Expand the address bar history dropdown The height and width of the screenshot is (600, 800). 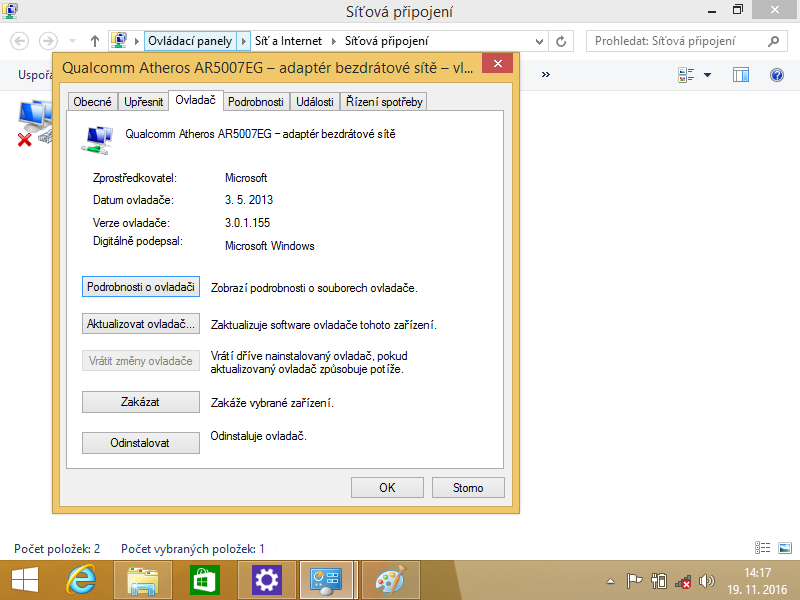pyautogui.click(x=539, y=41)
